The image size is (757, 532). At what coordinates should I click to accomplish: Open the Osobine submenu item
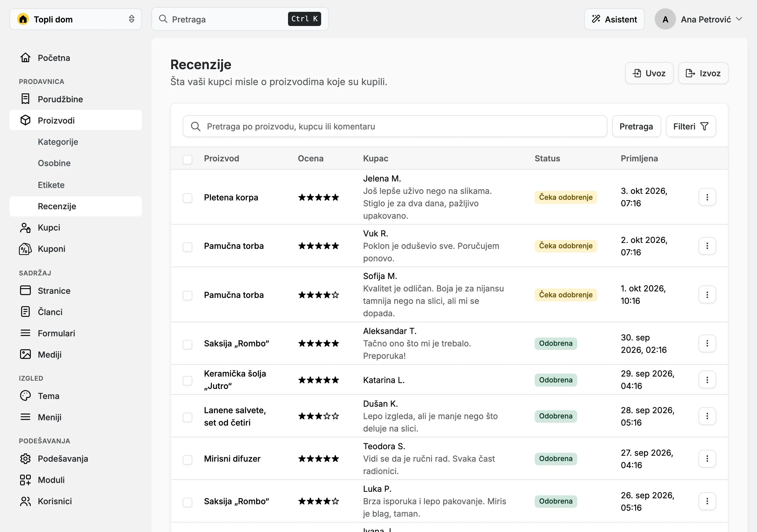[x=54, y=163]
